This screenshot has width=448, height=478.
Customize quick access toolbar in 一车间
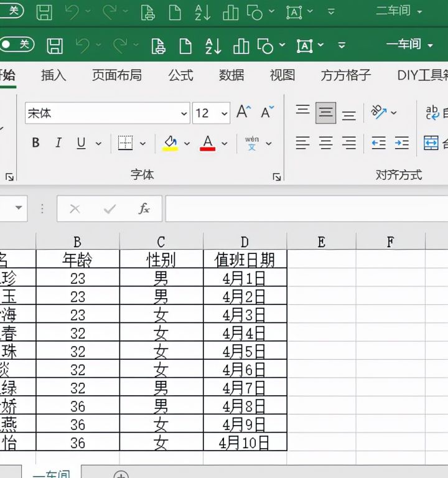click(342, 45)
